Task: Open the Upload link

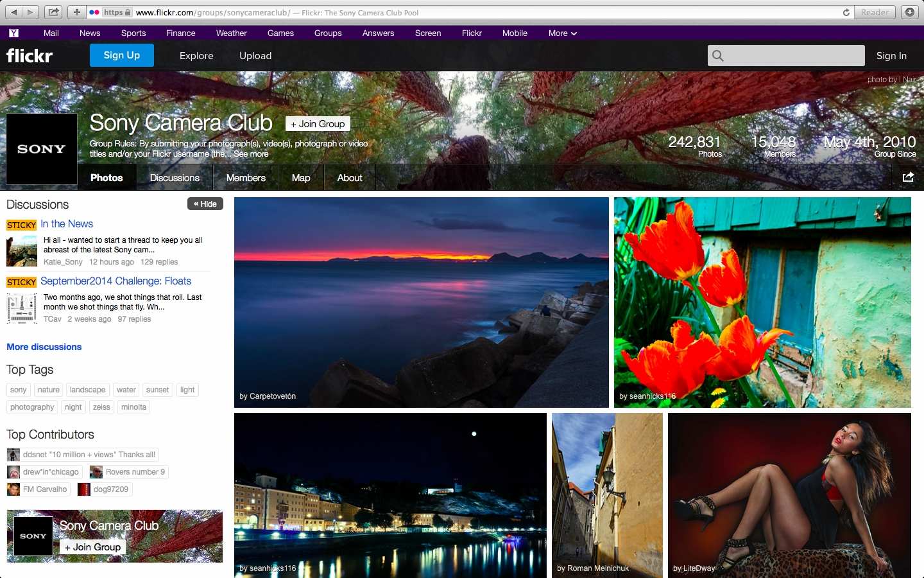Action: (255, 56)
